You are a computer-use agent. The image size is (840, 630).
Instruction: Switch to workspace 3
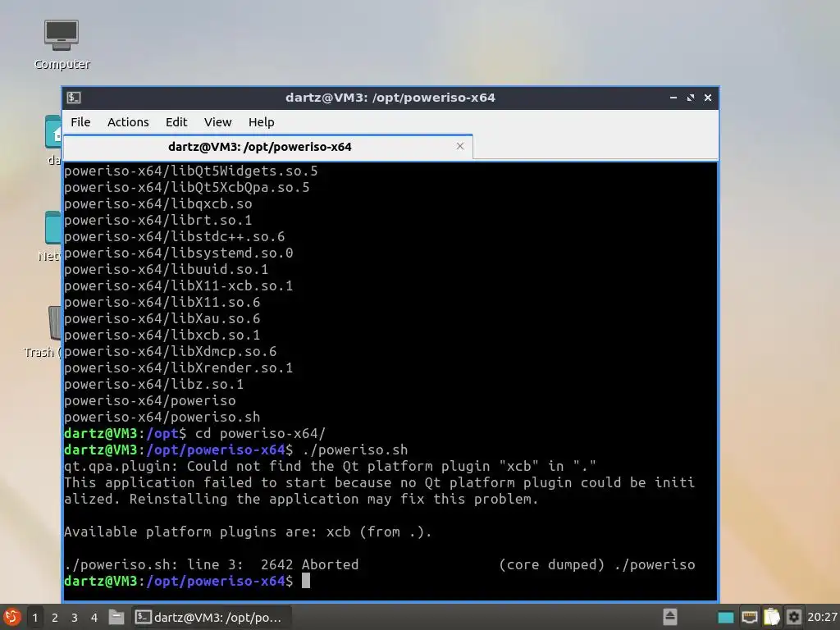click(75, 618)
